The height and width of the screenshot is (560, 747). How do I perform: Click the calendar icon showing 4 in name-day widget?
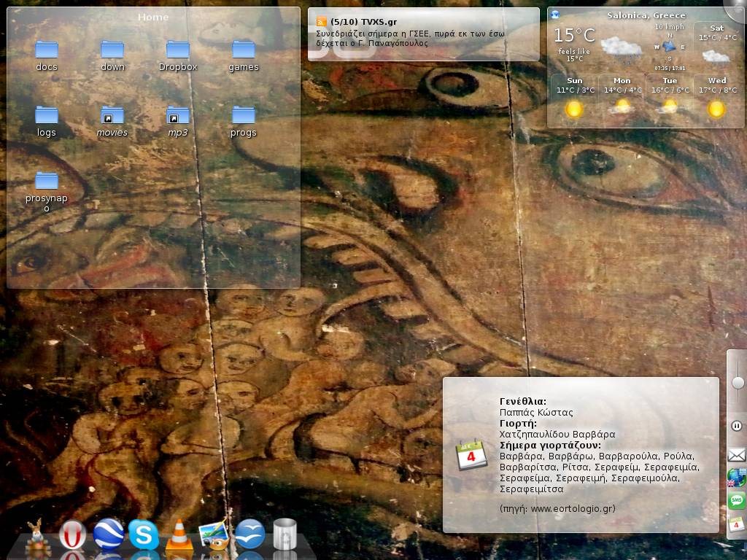pyautogui.click(x=471, y=455)
